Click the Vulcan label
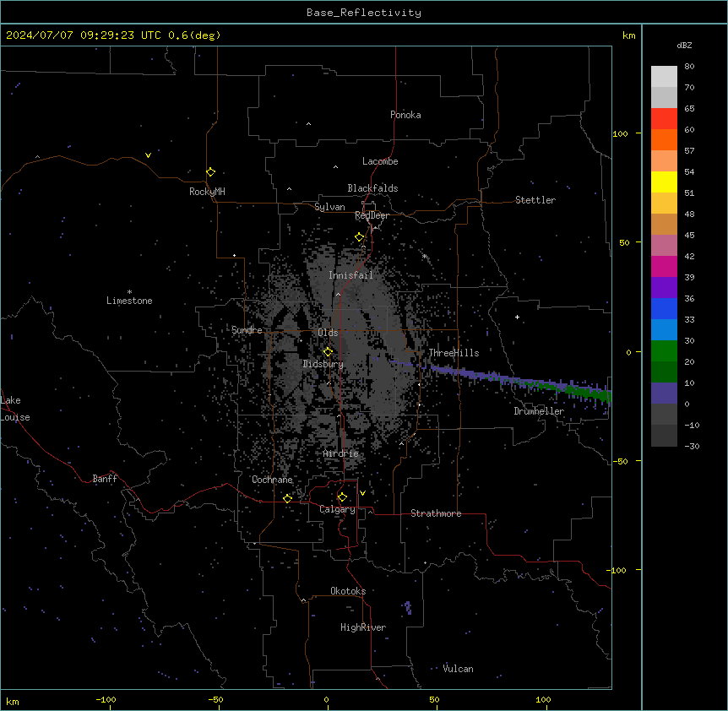The image size is (728, 711). 459,669
